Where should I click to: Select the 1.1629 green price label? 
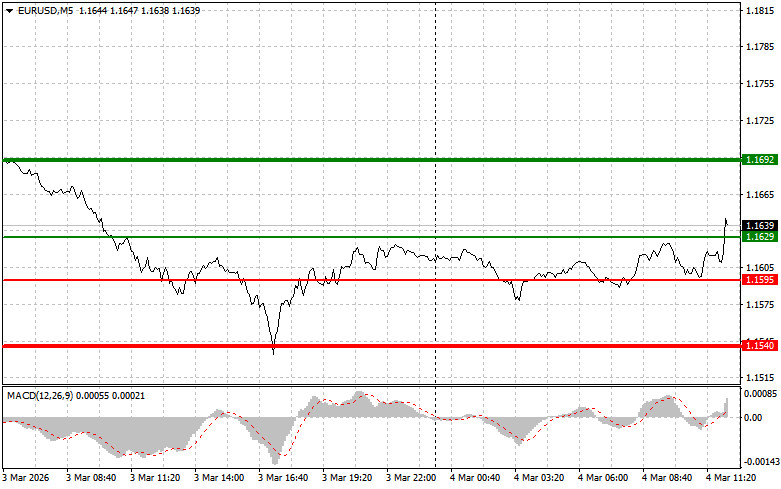[759, 237]
